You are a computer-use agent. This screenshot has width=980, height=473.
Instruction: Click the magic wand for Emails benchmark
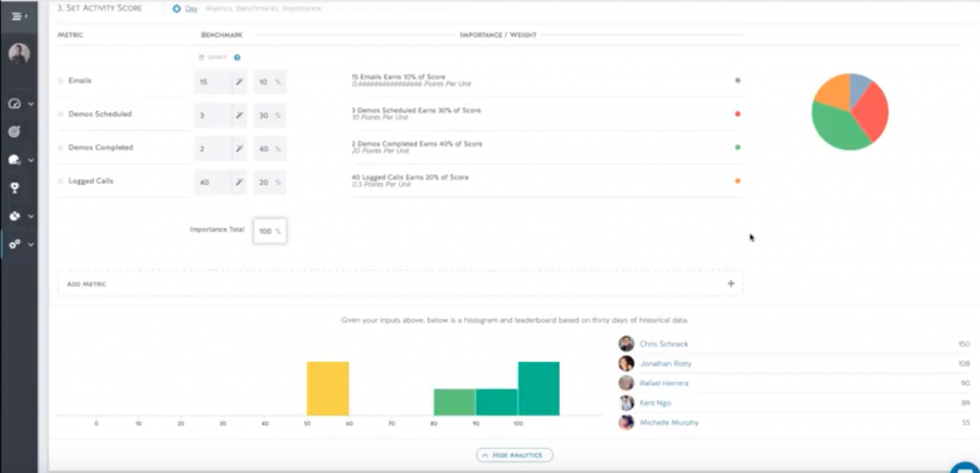239,82
